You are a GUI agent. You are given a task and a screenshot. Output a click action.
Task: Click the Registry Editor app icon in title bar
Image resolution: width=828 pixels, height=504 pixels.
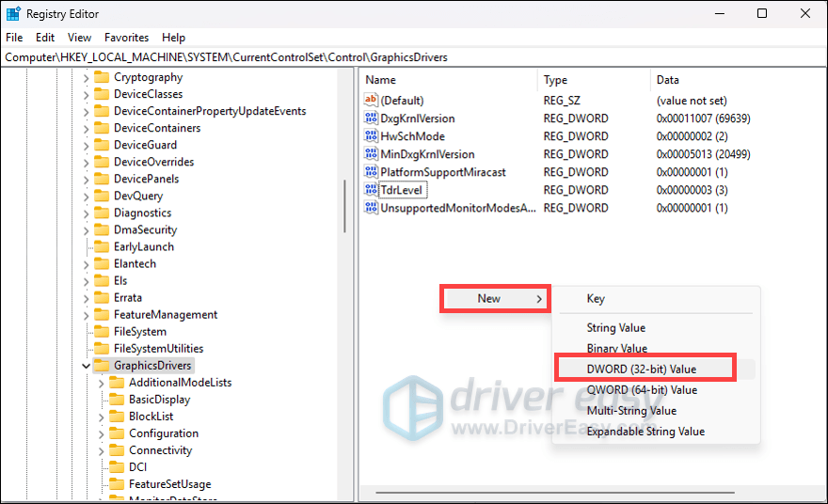coord(13,14)
